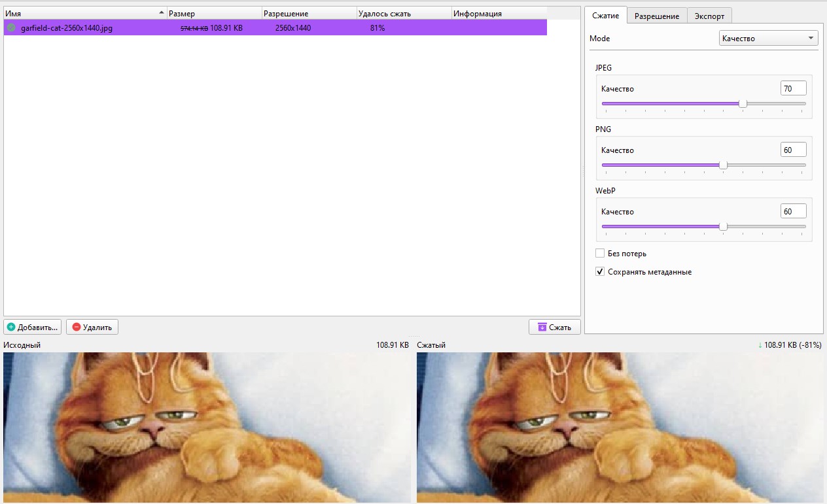Select the file name garfield-cat-2560x1440.jpg
827x504 pixels.
coord(67,28)
